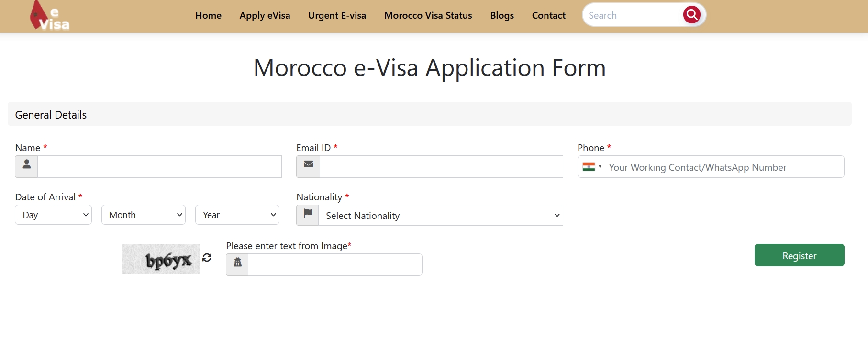Open the Year dropdown
The image size is (868, 338).
(237, 215)
